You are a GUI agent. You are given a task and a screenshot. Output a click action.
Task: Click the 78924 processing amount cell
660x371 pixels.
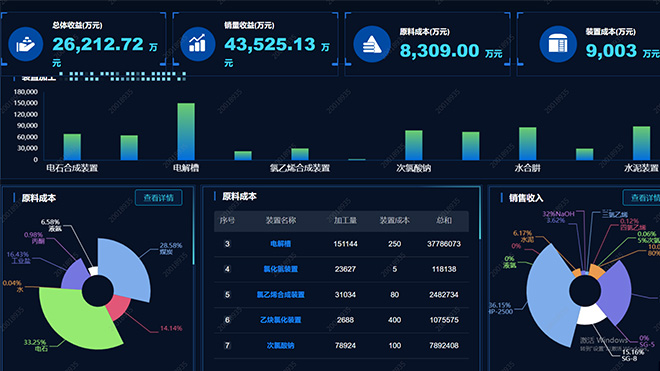point(345,345)
